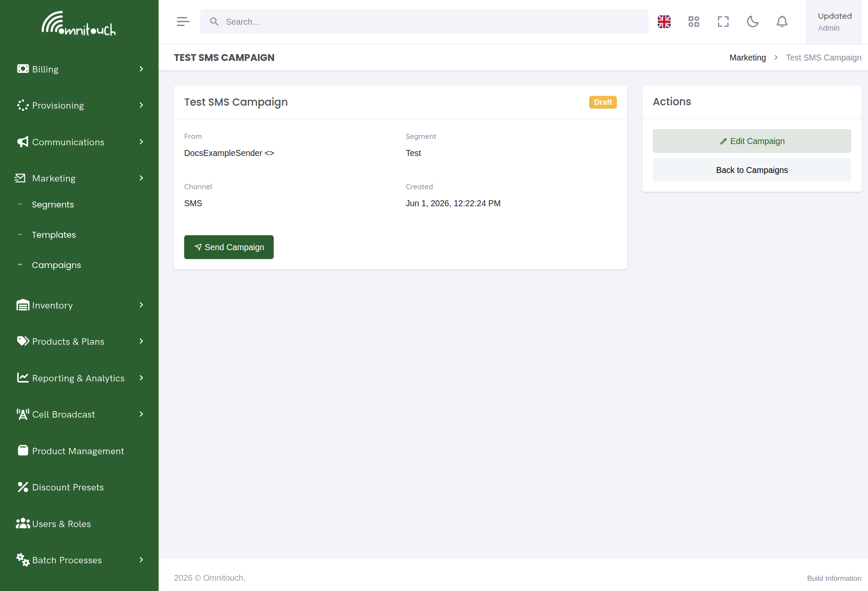Image resolution: width=868 pixels, height=591 pixels.
Task: Toggle the hamburger sidebar menu icon
Action: (183, 22)
